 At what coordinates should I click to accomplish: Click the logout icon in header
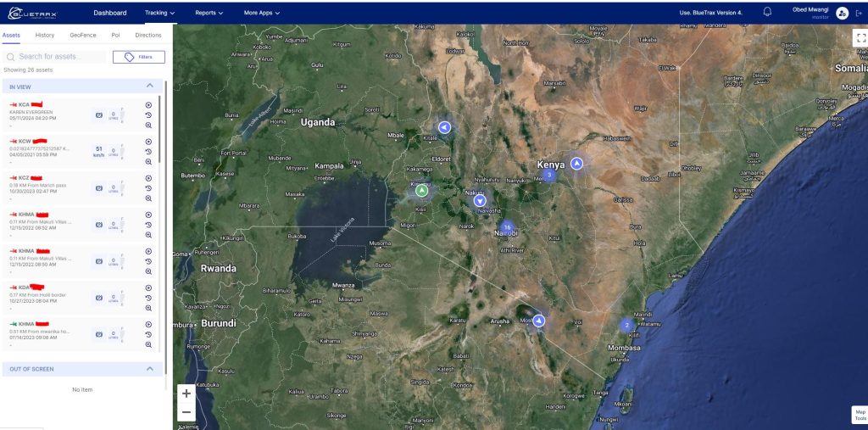[858, 13]
